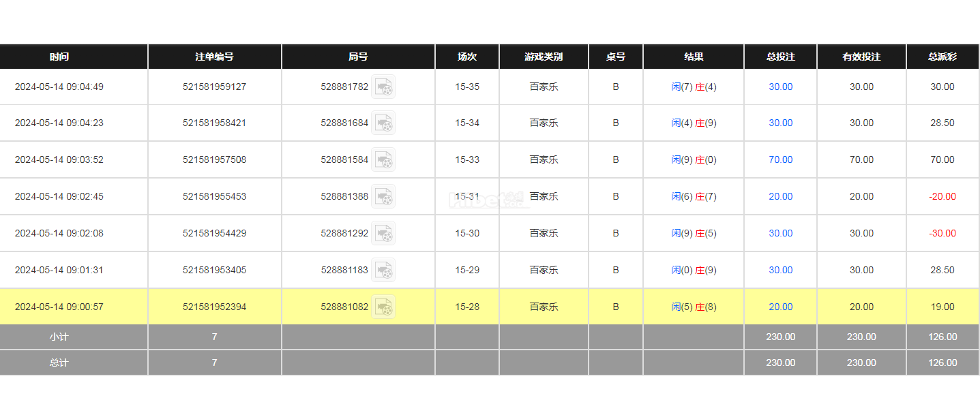
Task: Open video replay icon for round 528881684
Action: click(x=383, y=123)
